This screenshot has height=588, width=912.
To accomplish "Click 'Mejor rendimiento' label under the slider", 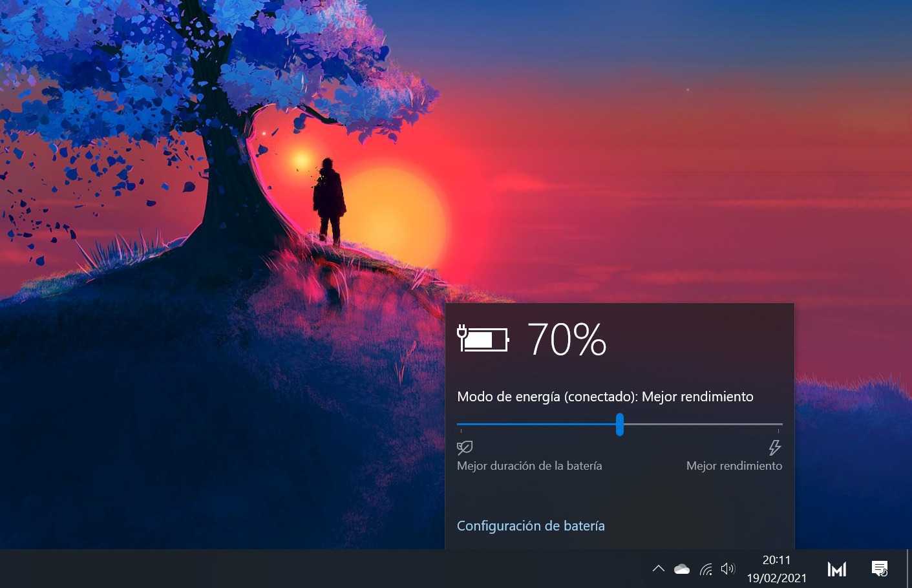I will 734,466.
